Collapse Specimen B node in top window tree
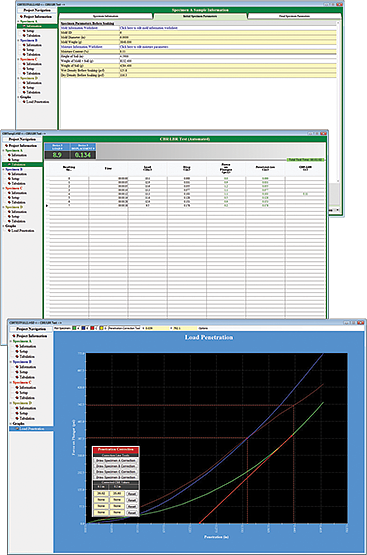This screenshot has width=367, height=555. coord(18,40)
